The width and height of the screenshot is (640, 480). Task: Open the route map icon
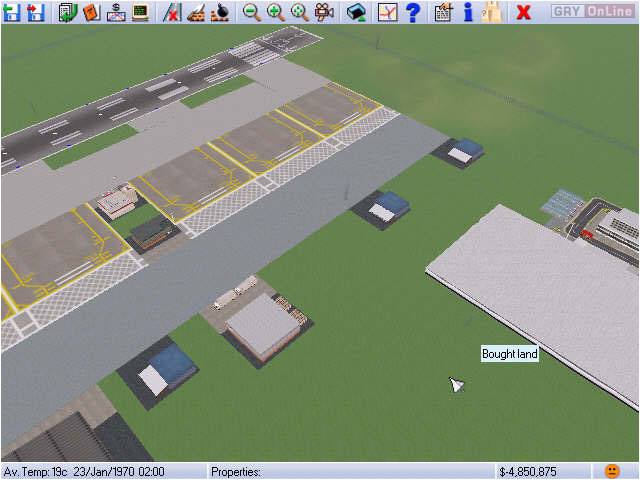tap(387, 12)
